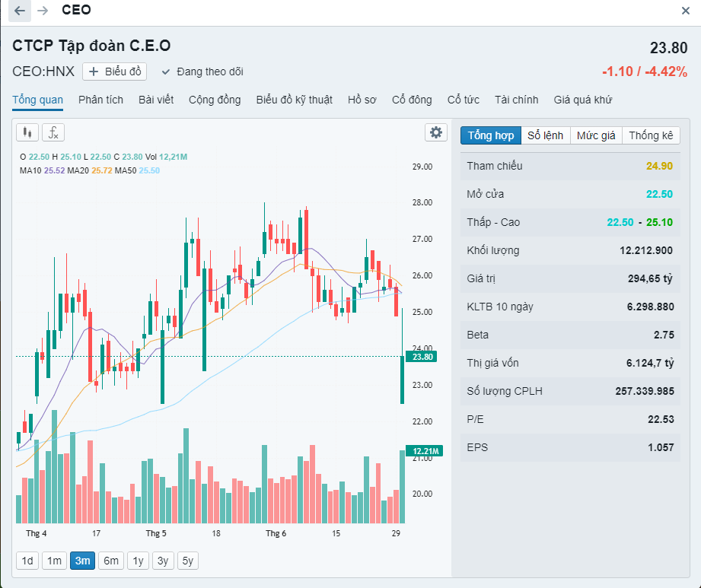Open the Tài chính tab
The width and height of the screenshot is (701, 588).
point(516,100)
